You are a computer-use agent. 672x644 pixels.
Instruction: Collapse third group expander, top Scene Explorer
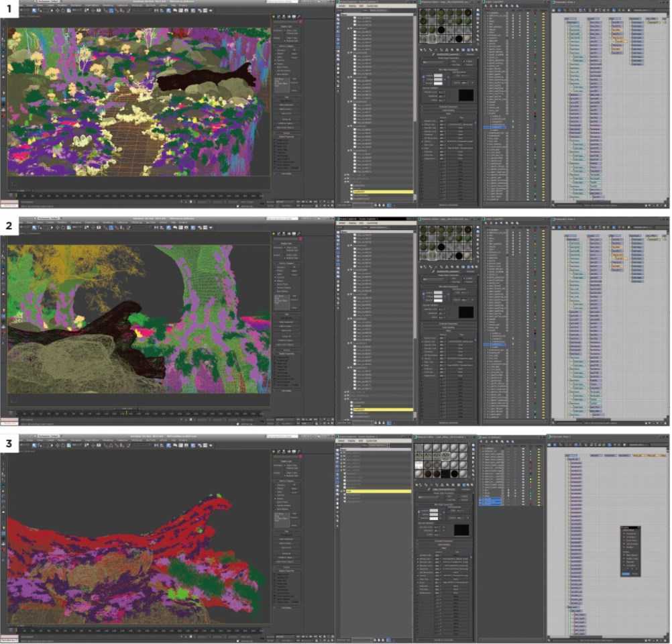pyautogui.click(x=349, y=78)
